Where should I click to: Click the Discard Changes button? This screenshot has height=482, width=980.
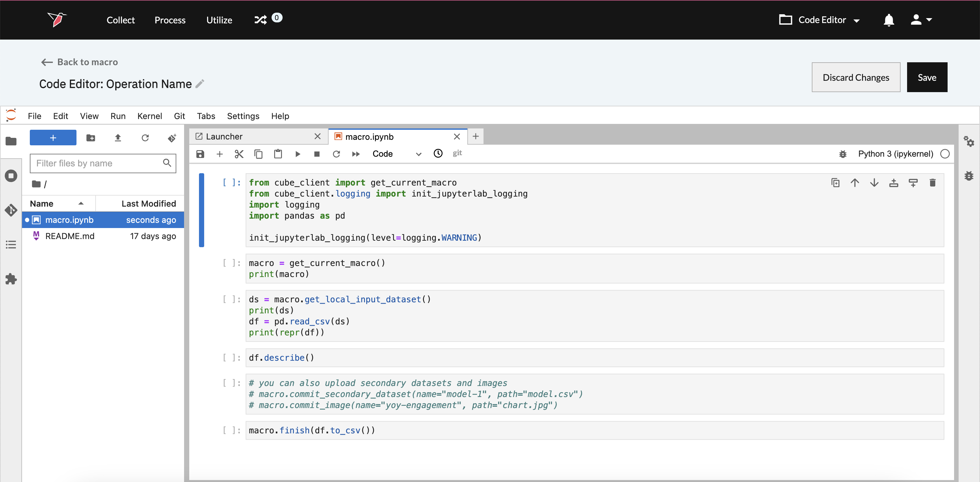tap(856, 77)
